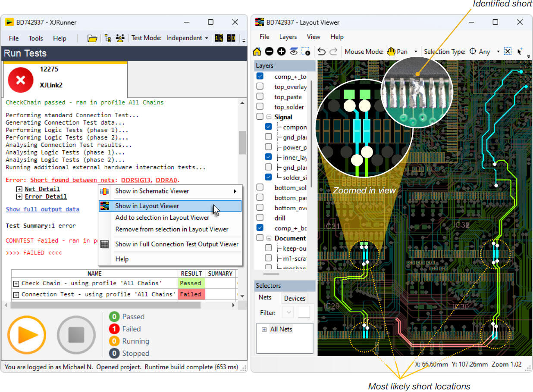
Task: Click the zoom-to-area icon in Layout Viewer toolbar
Action: [x=306, y=52]
